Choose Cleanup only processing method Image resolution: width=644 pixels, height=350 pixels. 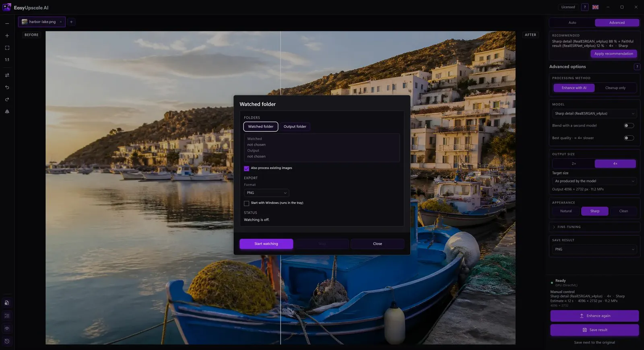[615, 88]
